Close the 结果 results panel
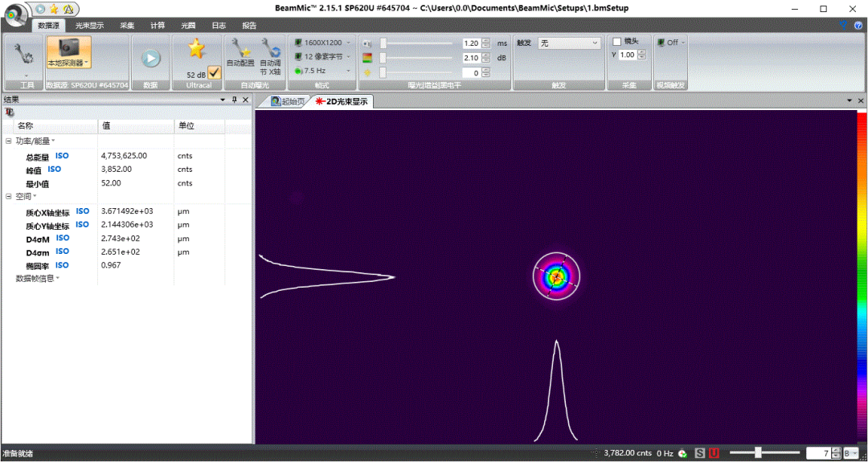This screenshot has height=462, width=868. [x=246, y=100]
